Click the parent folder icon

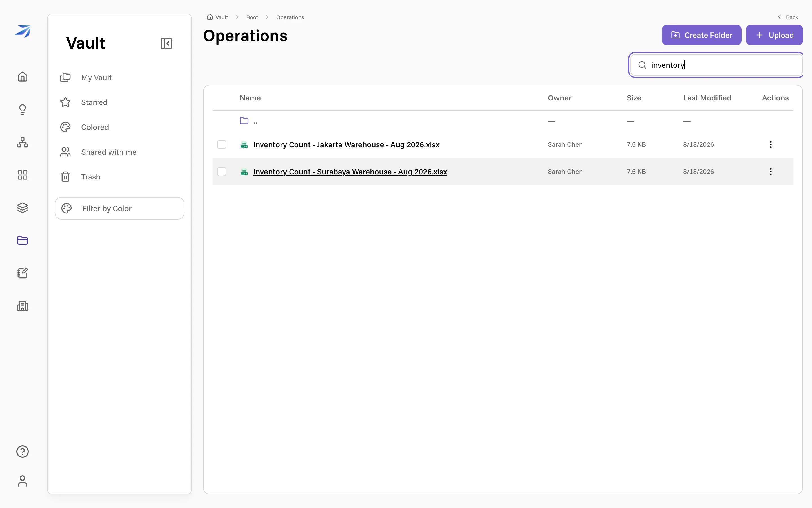pyautogui.click(x=244, y=121)
